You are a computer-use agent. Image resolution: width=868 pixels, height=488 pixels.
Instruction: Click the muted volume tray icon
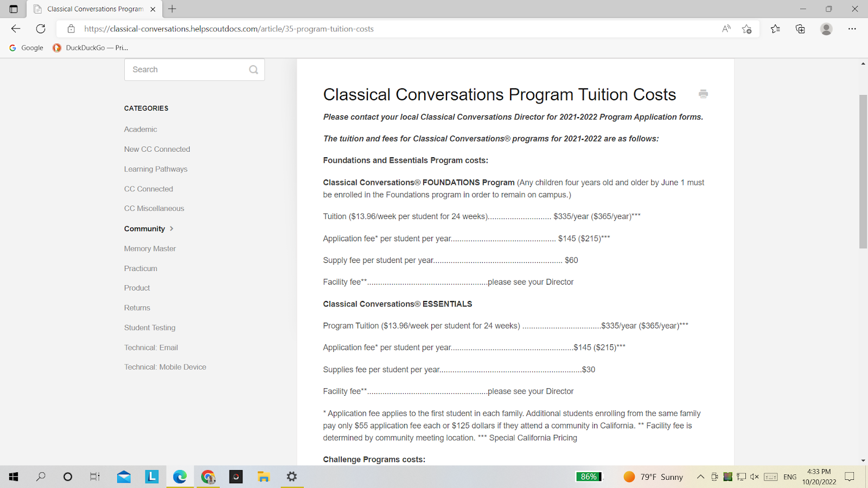pos(754,477)
